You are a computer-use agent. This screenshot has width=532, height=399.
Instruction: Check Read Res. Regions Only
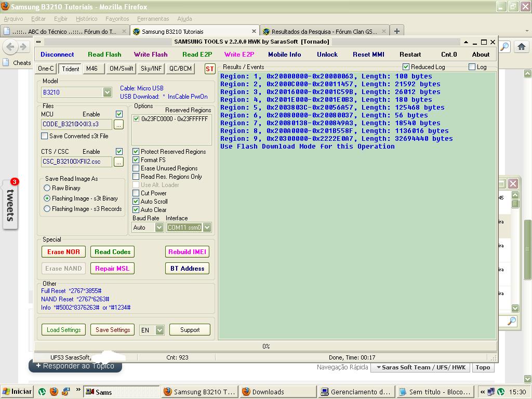[136, 177]
